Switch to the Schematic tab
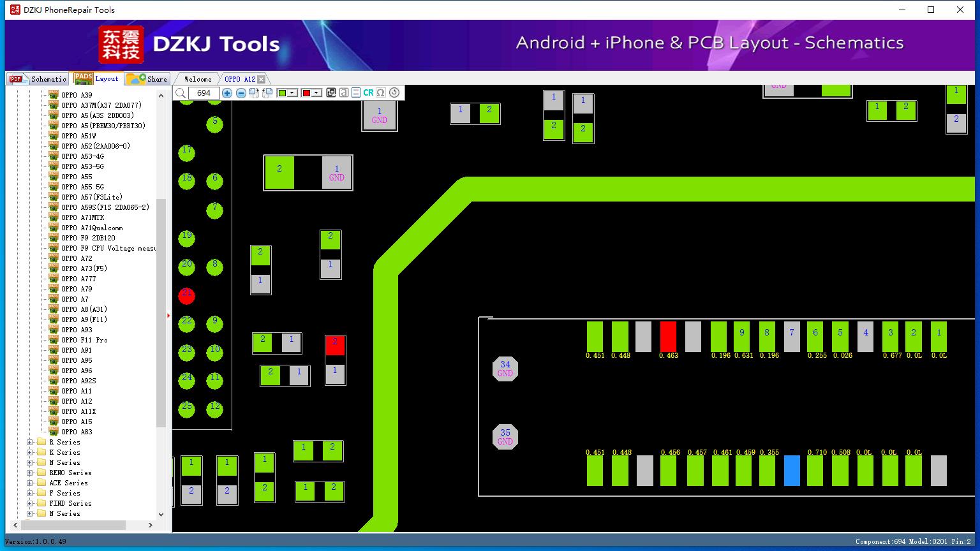 [38, 79]
